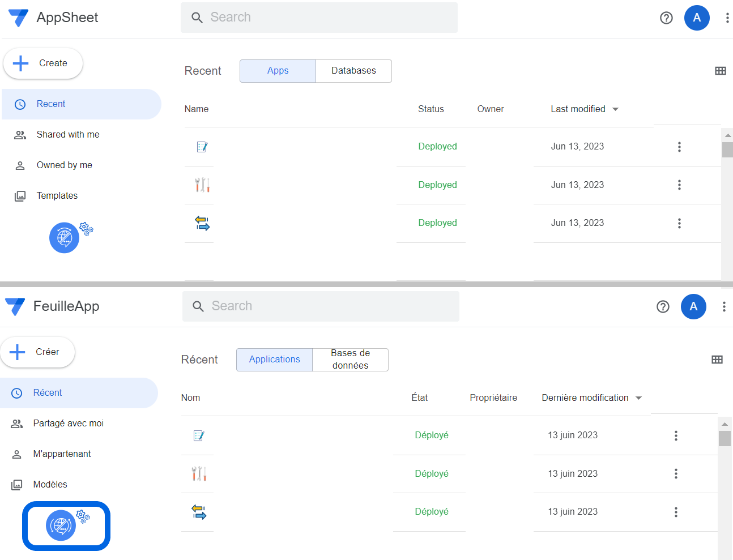Open row menu for arrows app in Déployé list

[x=676, y=512]
